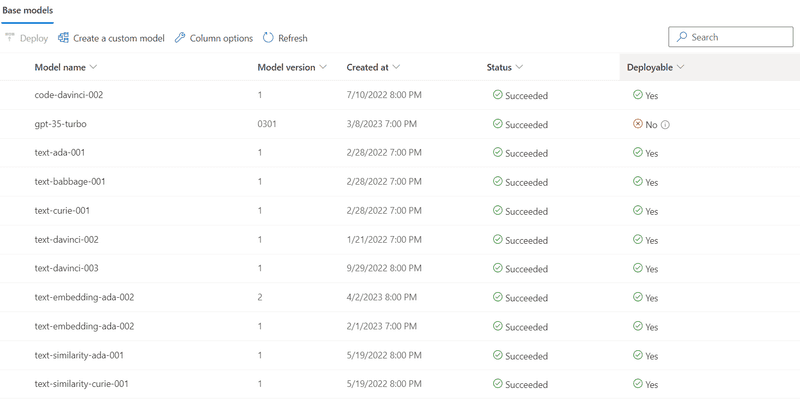Image resolution: width=800 pixels, height=409 pixels.
Task: Select the gpt-35-turbo model row
Action: (x=400, y=124)
